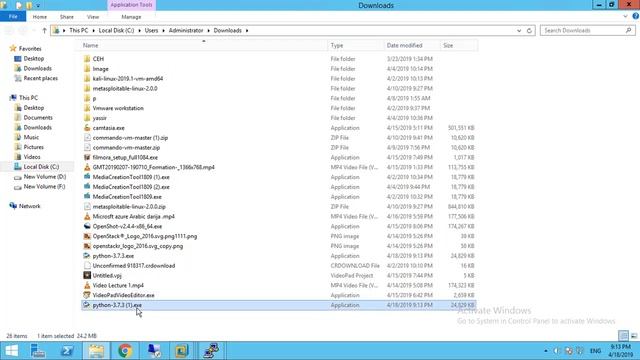
Task: Select the kali-linux-2019.1-vm-amd64 folder icon
Action: [x=87, y=78]
